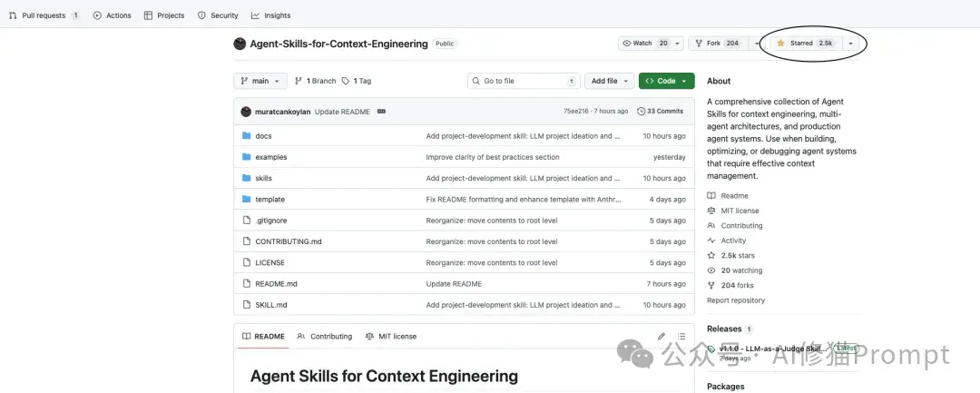The image size is (980, 393).
Task: Open the Contributing link in the About sidebar
Action: (x=735, y=226)
